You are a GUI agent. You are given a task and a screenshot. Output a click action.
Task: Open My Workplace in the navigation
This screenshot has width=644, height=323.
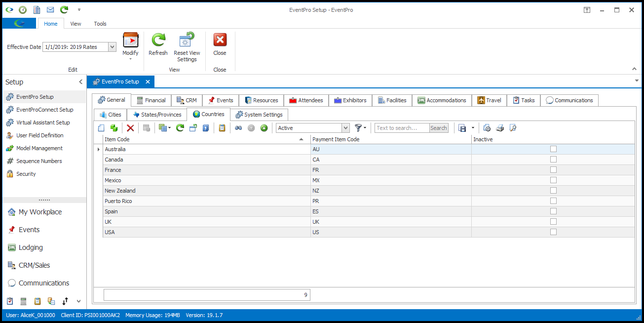40,212
